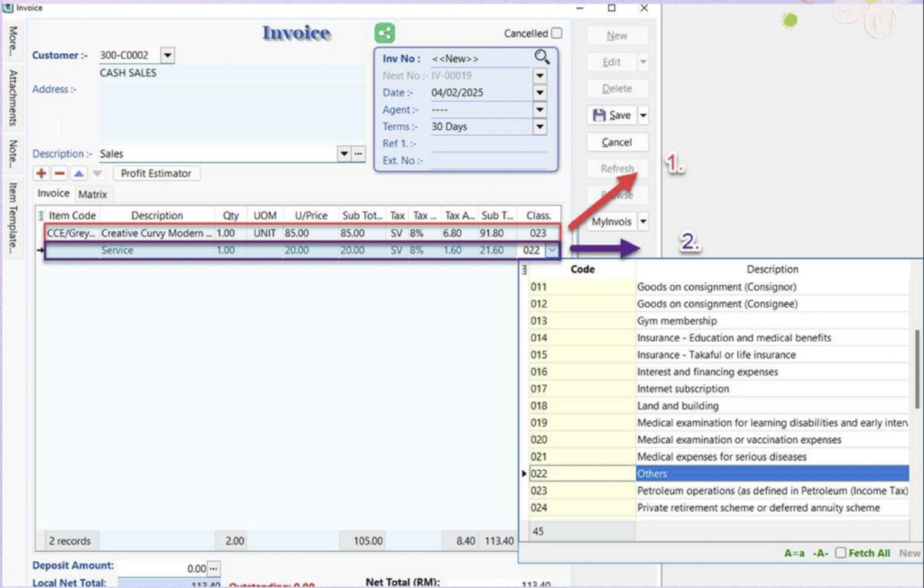
Task: Select code 015 Insurance - Takaful or life insurance
Action: pyautogui.click(x=719, y=354)
